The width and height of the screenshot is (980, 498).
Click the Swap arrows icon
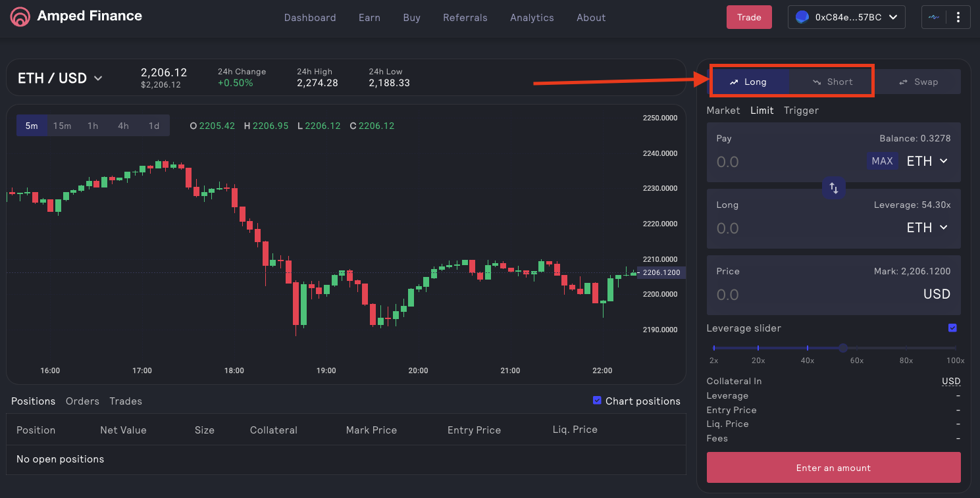[904, 82]
